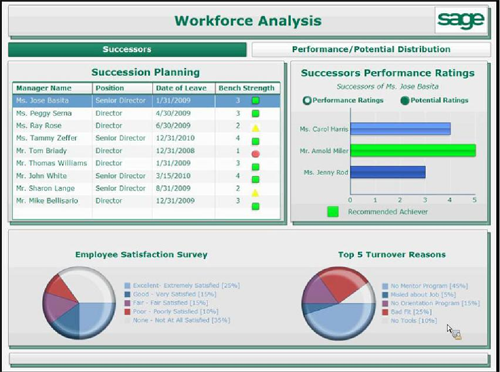Screen dimensions: 500x372
Task: Open the Performance/Potential Distribution tab
Action: point(371,49)
